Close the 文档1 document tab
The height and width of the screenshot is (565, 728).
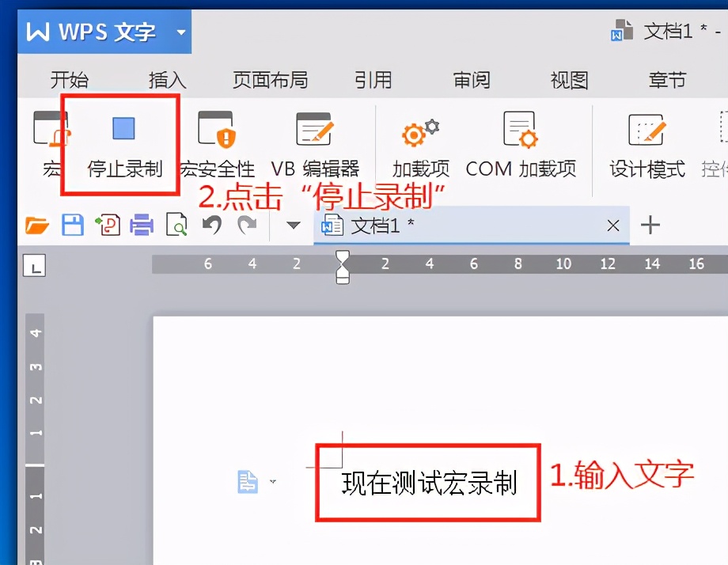(613, 226)
